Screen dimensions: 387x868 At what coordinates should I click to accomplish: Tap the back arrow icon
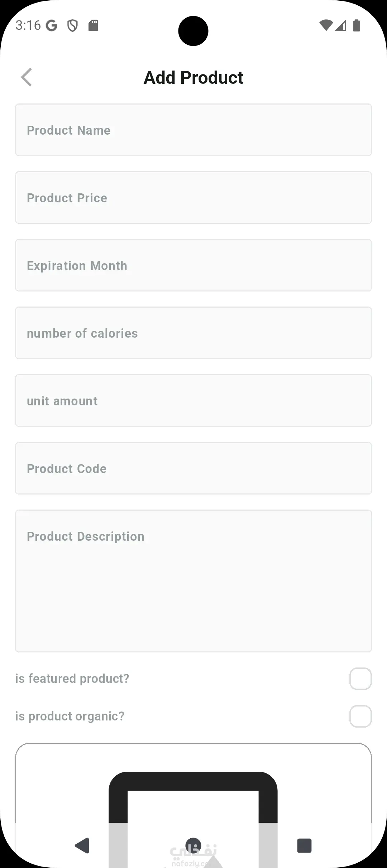27,77
